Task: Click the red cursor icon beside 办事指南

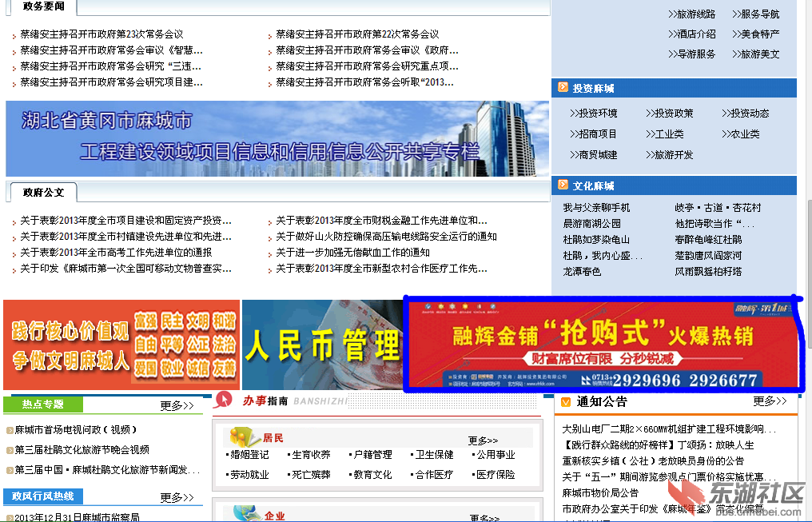Action: [x=226, y=400]
